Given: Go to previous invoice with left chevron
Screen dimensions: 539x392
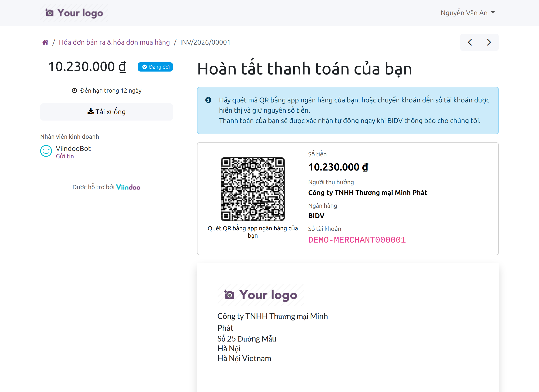Looking at the screenshot, I should point(470,42).
